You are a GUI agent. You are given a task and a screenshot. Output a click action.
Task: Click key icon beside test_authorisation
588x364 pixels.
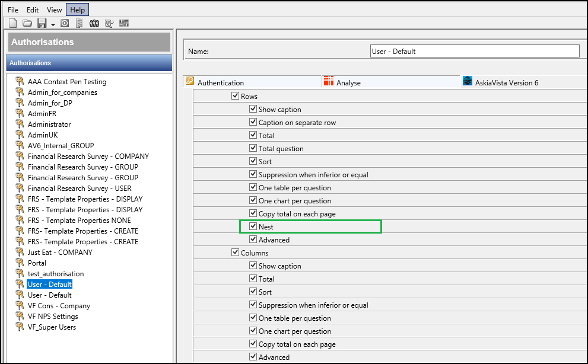point(20,274)
